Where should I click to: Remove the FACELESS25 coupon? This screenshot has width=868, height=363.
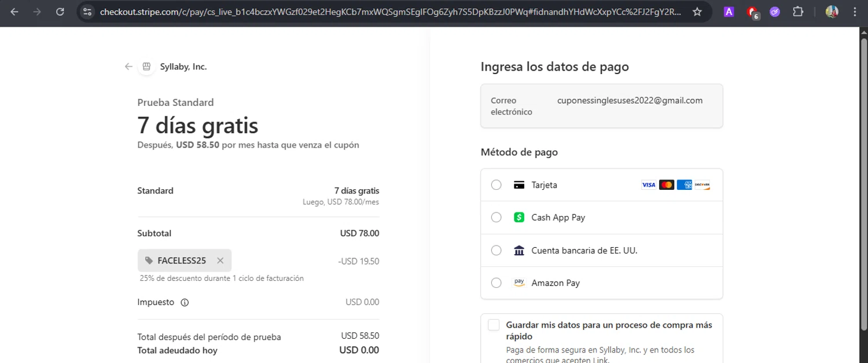pos(220,261)
